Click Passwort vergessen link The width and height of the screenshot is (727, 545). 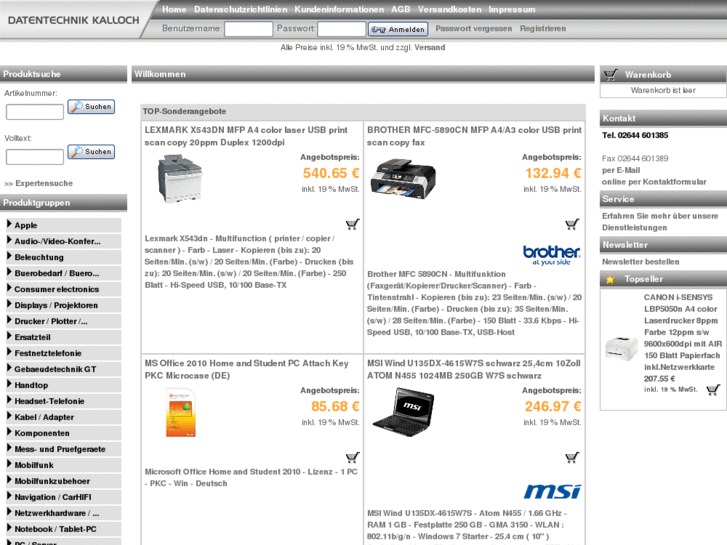[x=474, y=28]
